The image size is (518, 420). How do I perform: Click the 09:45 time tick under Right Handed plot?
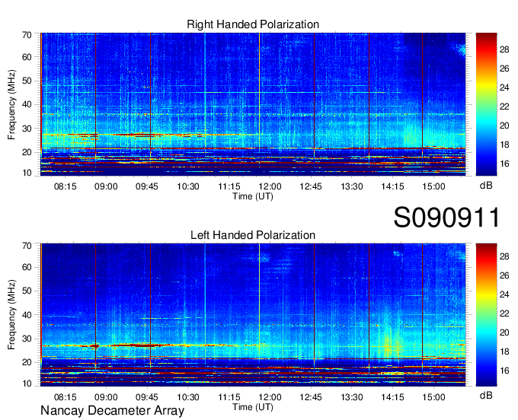pos(147,186)
